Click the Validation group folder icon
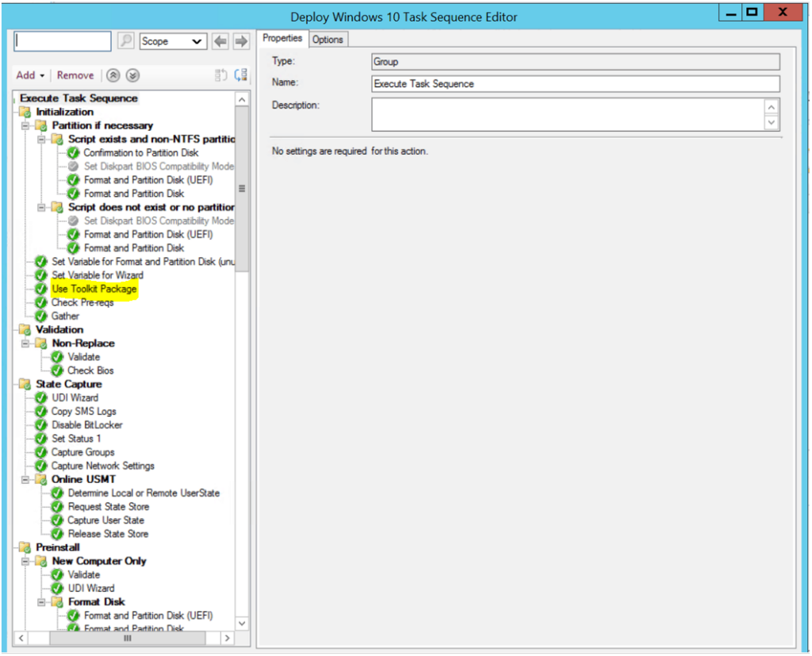The image size is (812, 656). [x=25, y=329]
